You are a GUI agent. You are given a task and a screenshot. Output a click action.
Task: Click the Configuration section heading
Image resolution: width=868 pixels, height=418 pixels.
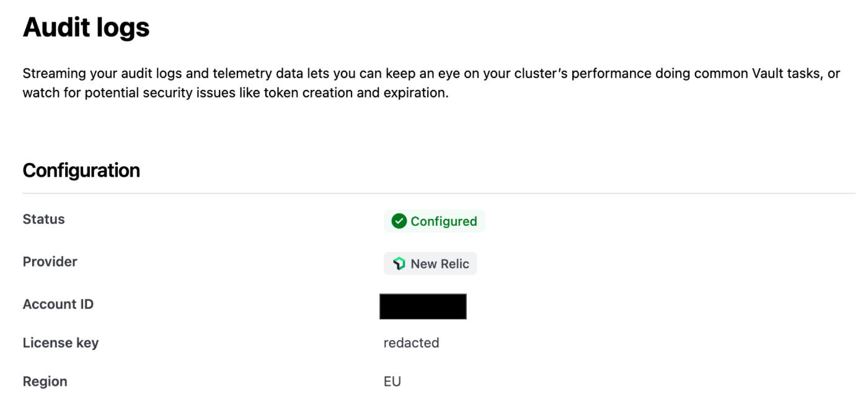81,171
